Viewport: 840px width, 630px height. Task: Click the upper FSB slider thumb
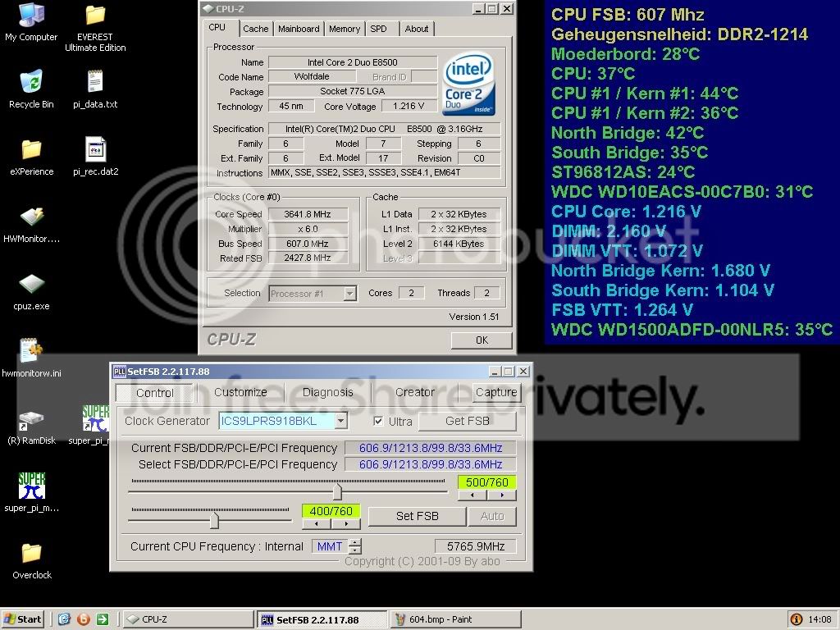coord(337,491)
